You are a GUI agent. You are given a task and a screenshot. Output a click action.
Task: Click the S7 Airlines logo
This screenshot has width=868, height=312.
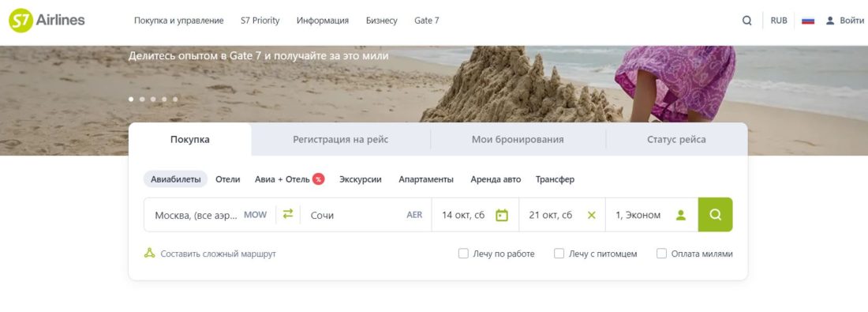click(x=47, y=21)
